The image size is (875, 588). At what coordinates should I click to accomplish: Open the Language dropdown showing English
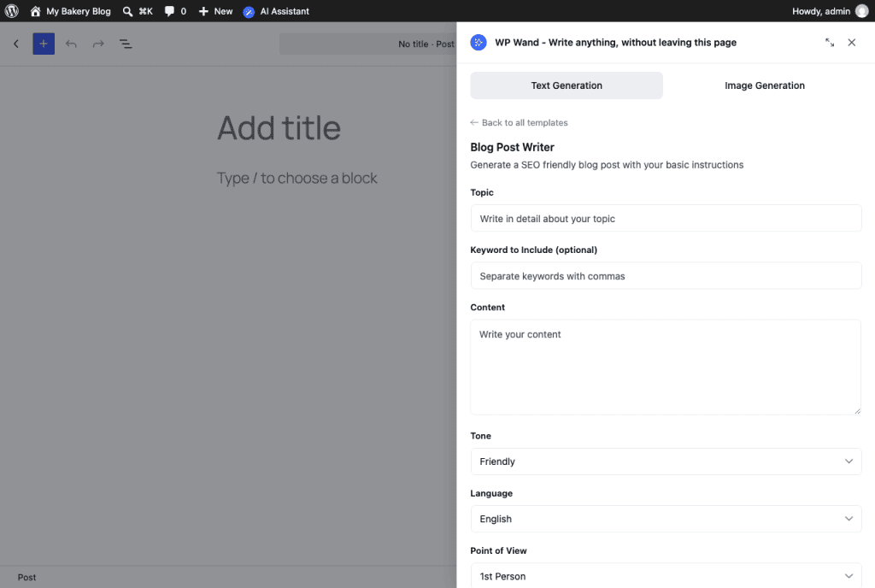(x=666, y=519)
